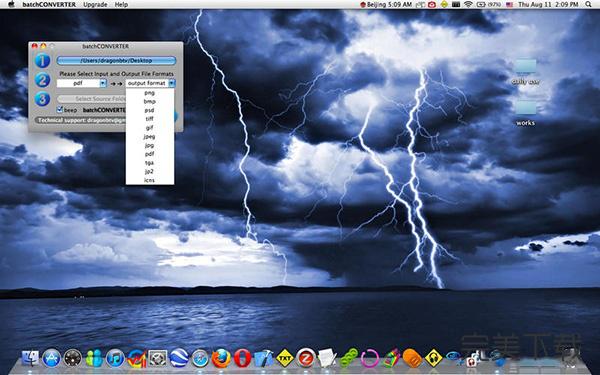600x375 pixels.
Task: Choose psd from the output format list
Action: click(150, 110)
